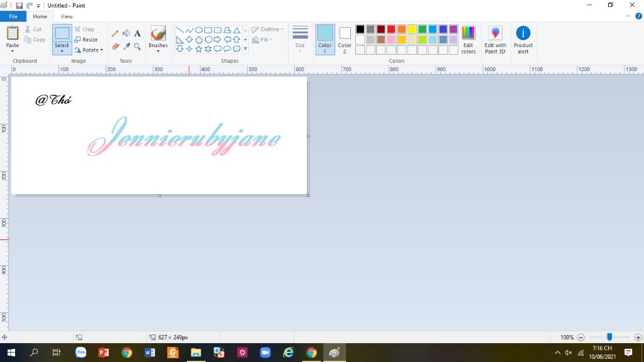
Task: Open the Product alert
Action: [x=523, y=40]
